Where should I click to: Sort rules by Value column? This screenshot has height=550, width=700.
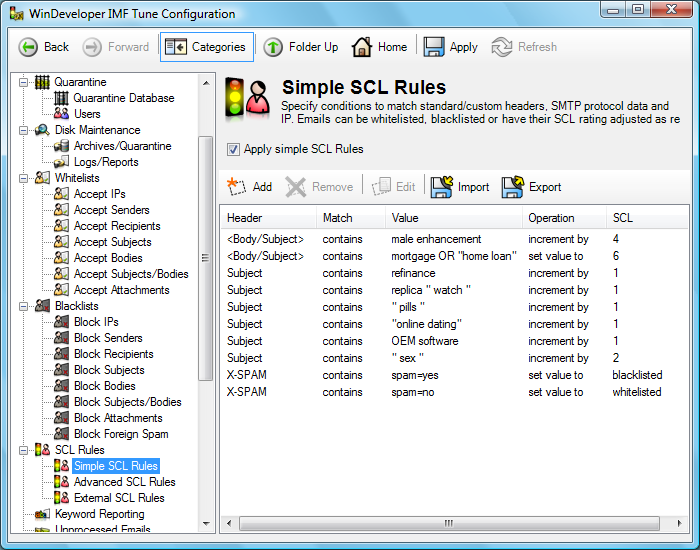(454, 218)
